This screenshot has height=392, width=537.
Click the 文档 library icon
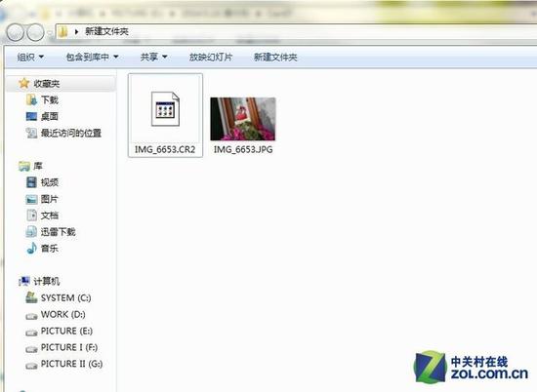31,216
